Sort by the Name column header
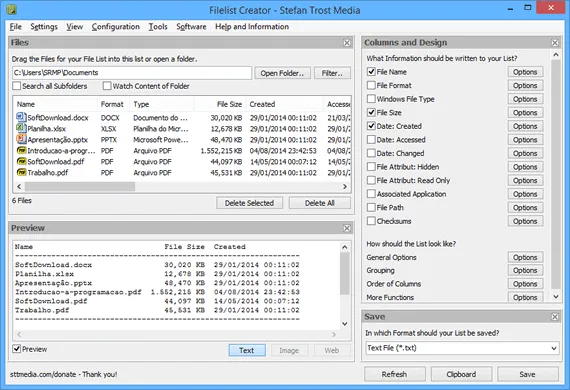 click(x=55, y=104)
